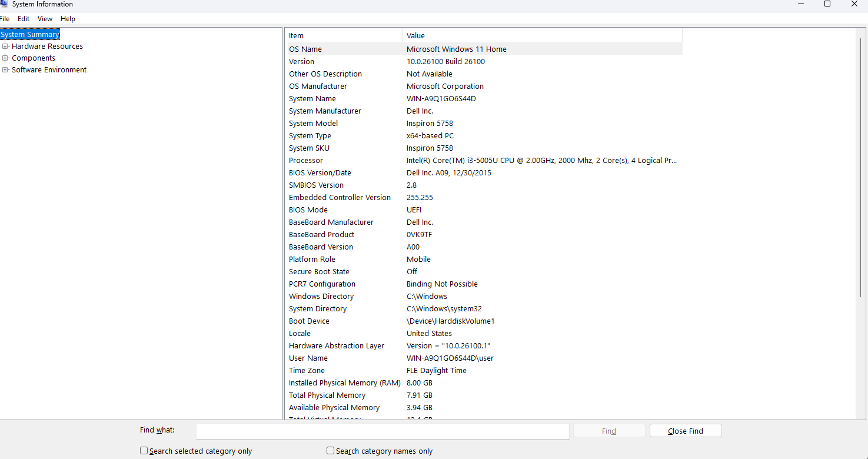Enable Search category names only checkbox

coord(331,451)
